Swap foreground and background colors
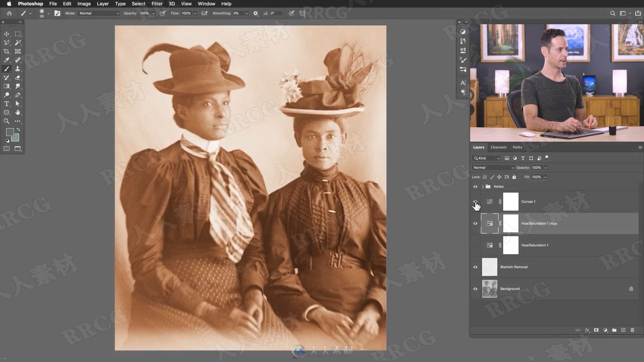 click(18, 129)
